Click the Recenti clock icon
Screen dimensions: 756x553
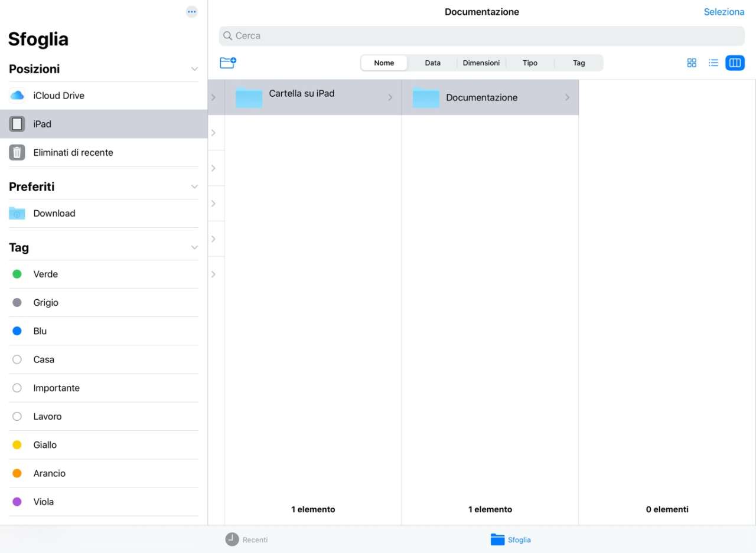tap(232, 539)
